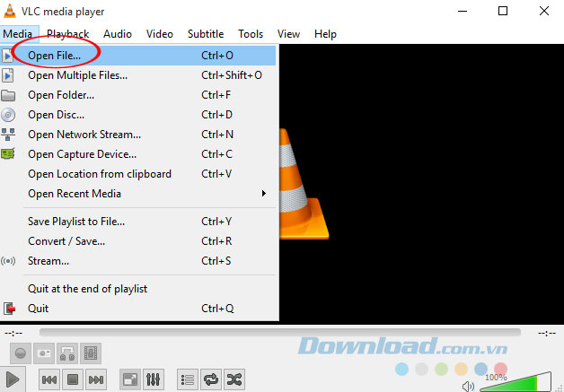Viewport: 564px width, 392px height.
Task: Mute audio via speaker icon
Action: click(468, 387)
